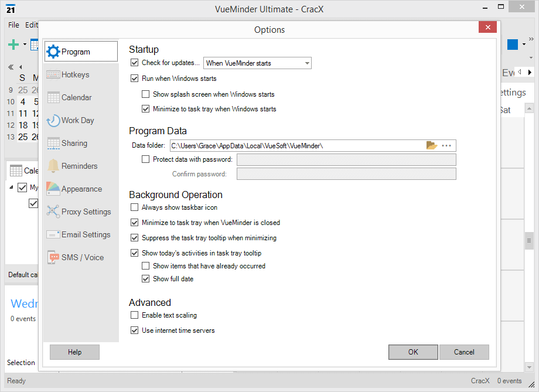Toggle Minimize to task tray when VueMinder is closed

[x=134, y=223]
